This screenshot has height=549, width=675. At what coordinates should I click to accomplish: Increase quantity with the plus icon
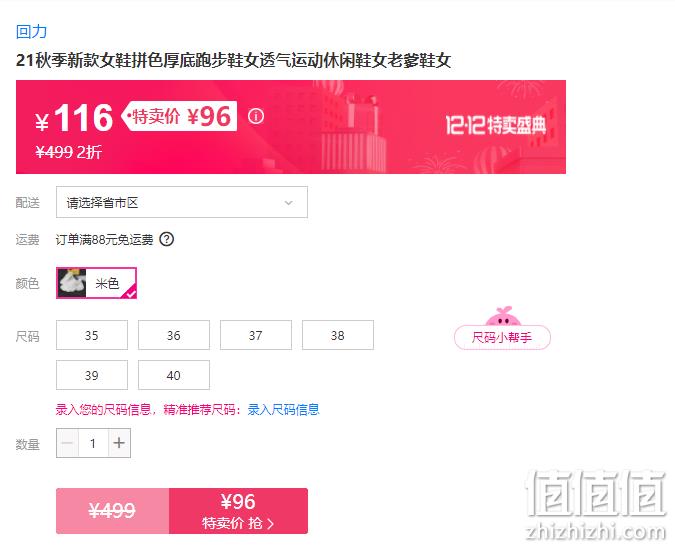coord(119,443)
